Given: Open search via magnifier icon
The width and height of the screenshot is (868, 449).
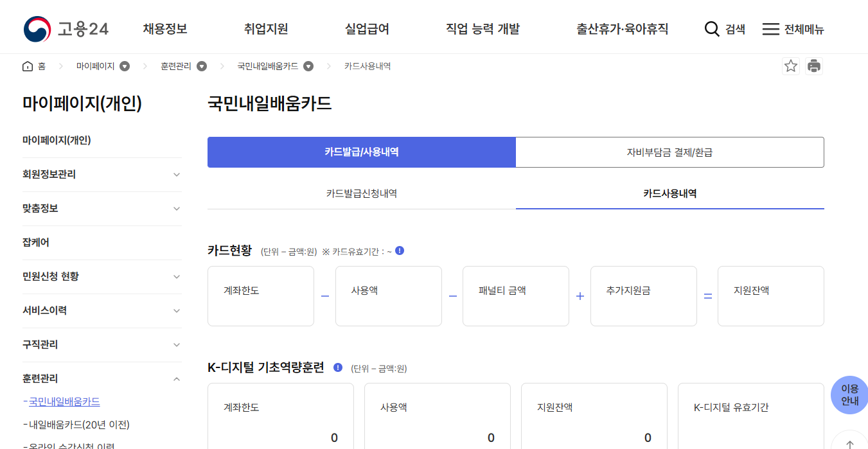Looking at the screenshot, I should pyautogui.click(x=712, y=29).
